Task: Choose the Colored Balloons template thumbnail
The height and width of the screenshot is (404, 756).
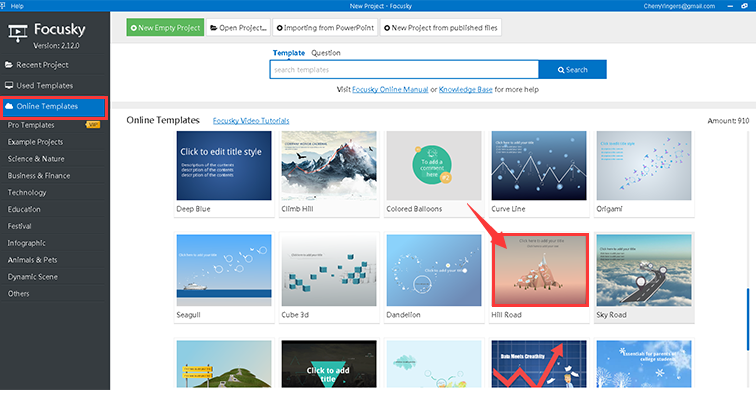Action: pos(434,165)
